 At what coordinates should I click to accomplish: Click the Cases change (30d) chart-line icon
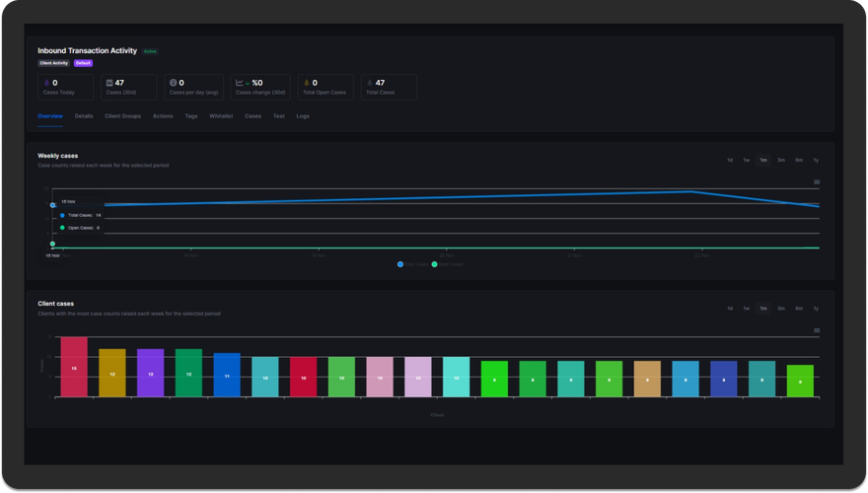point(239,83)
